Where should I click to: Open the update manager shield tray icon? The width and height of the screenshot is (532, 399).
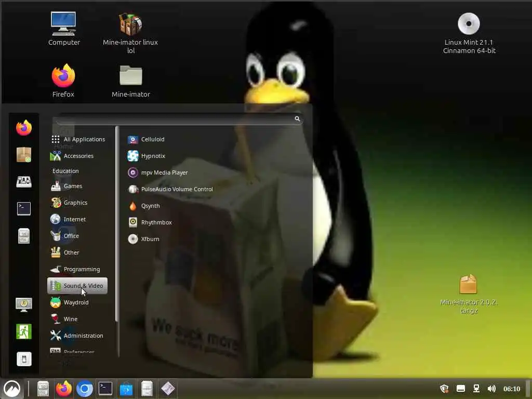pyautogui.click(x=444, y=389)
